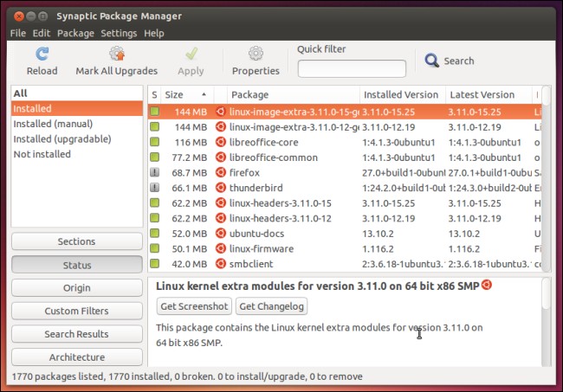The image size is (563, 392).
Task: Click the Architecture filter button
Action: pyautogui.click(x=77, y=357)
